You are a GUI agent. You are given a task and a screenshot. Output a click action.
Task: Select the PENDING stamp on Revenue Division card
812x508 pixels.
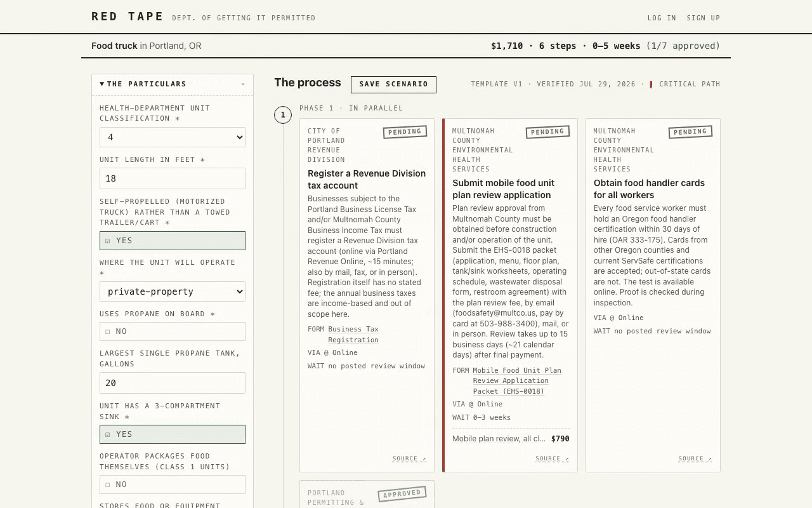coord(405,132)
